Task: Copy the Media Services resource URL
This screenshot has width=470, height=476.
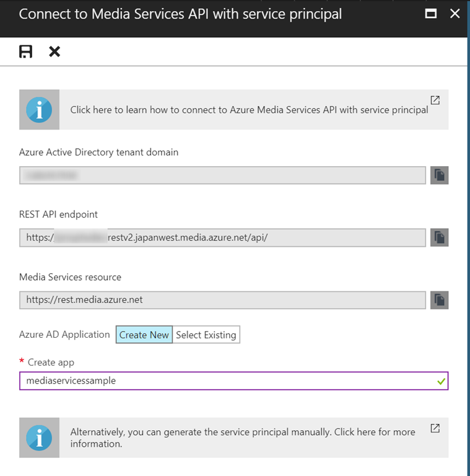Action: [x=439, y=300]
